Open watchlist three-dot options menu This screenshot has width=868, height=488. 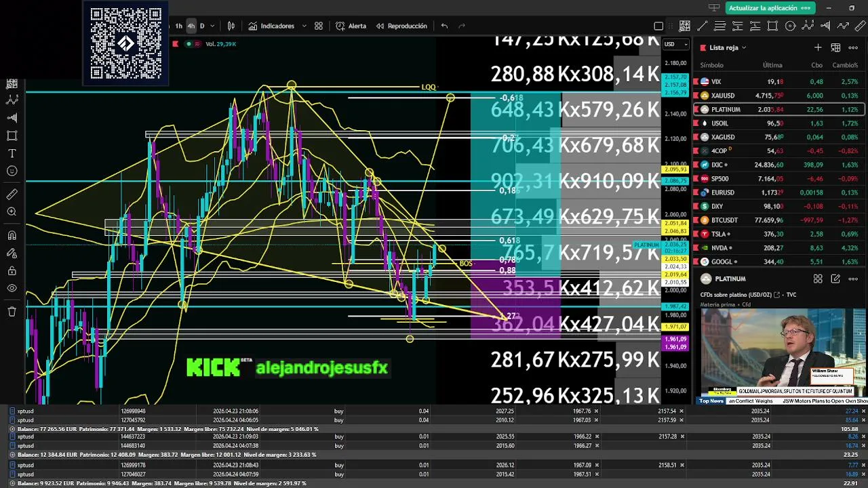[x=853, y=47]
